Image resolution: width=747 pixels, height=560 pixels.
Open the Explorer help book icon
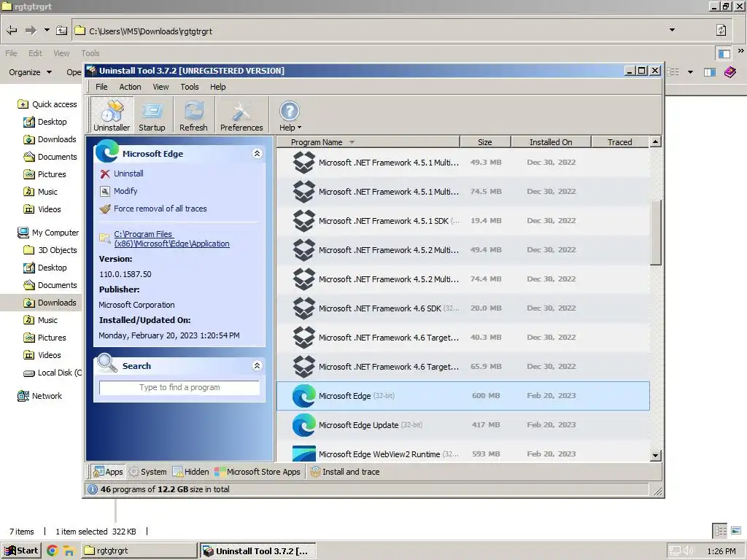tap(729, 72)
